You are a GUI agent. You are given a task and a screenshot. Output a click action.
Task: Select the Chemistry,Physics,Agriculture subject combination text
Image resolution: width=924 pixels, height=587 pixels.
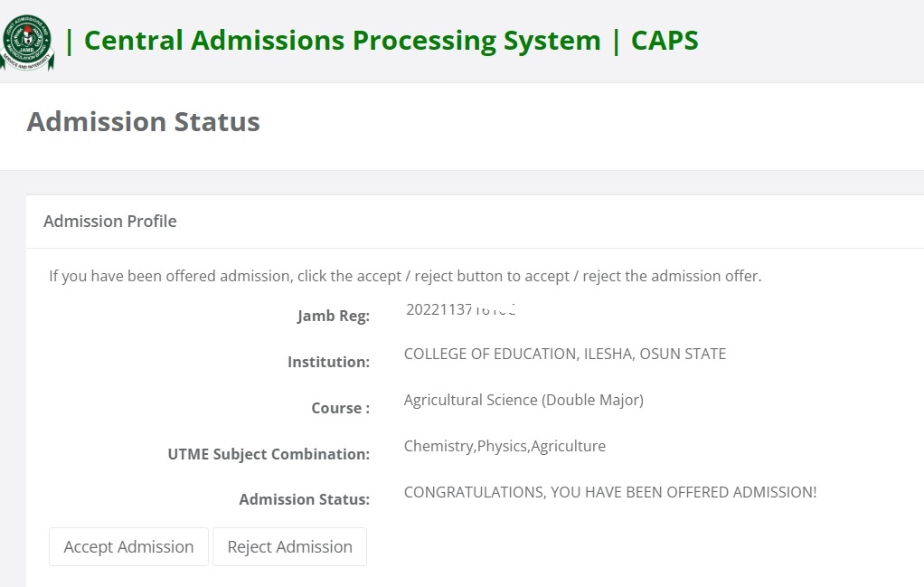coord(504,446)
